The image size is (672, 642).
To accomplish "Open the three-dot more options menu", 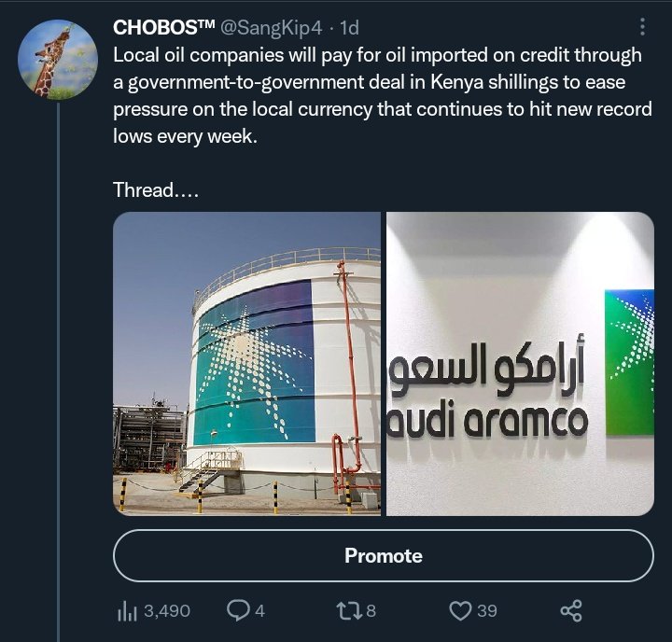I will 642,26.
